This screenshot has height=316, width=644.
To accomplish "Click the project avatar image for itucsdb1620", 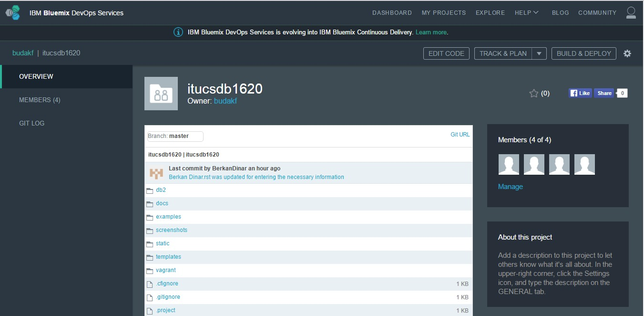I will point(161,94).
